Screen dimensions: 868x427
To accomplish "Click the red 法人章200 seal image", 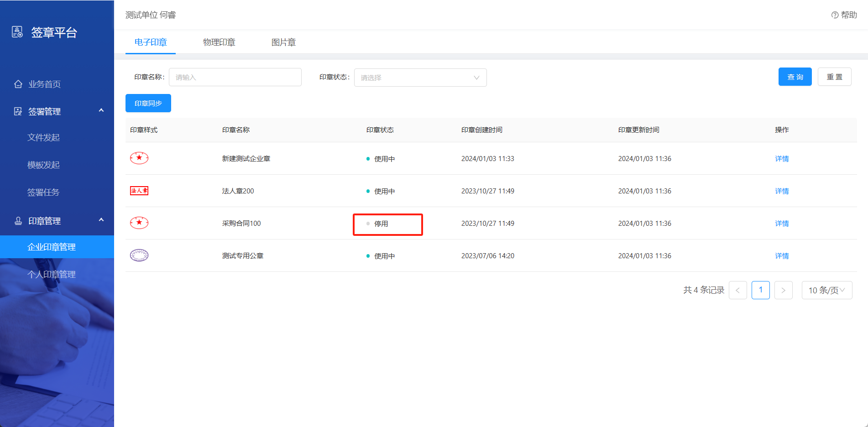I will pyautogui.click(x=139, y=191).
